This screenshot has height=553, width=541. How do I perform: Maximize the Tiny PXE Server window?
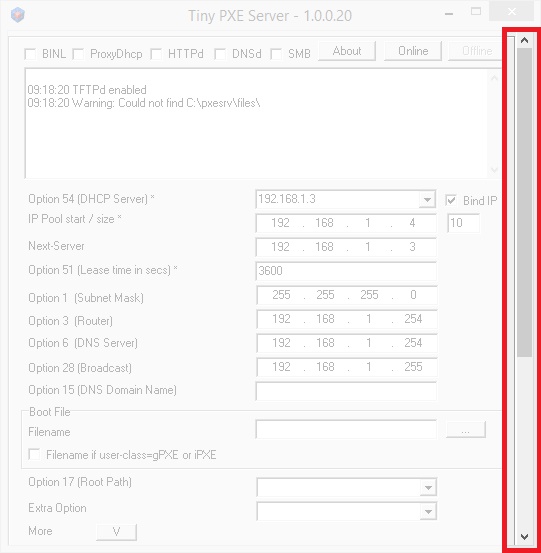[476, 12]
